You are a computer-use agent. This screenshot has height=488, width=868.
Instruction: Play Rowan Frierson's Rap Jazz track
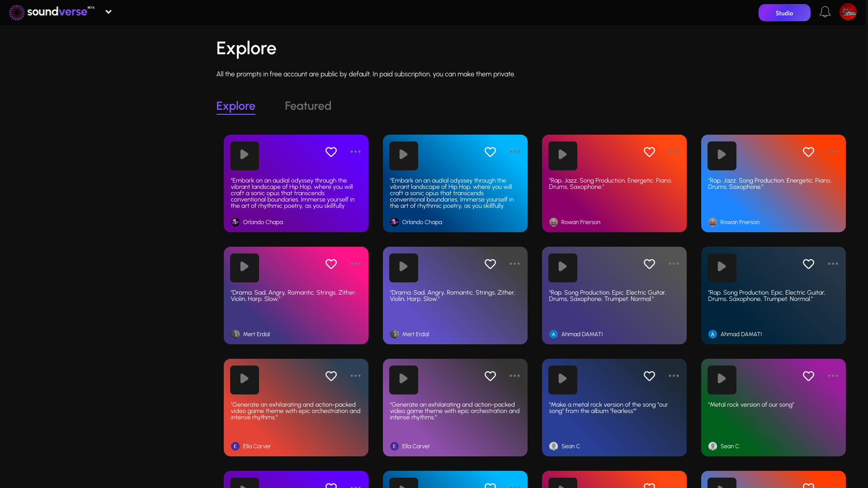coord(563,155)
